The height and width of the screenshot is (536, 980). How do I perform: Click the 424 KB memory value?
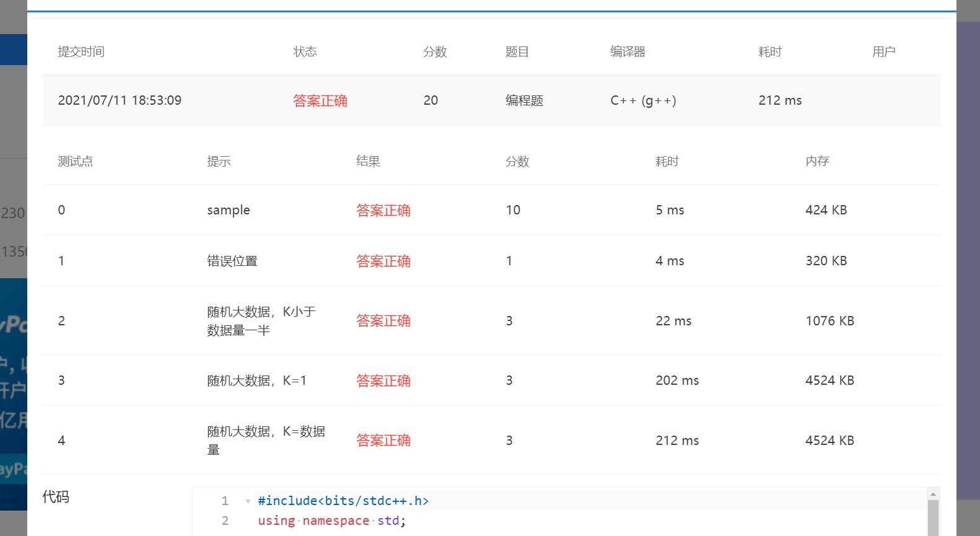pos(826,210)
